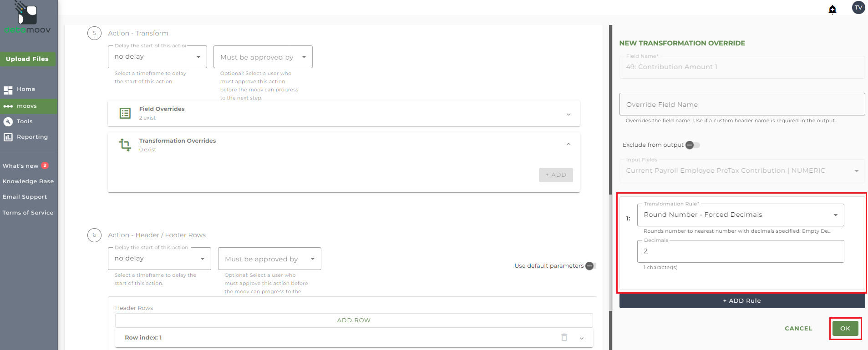Delete Row index 1 with trash icon
Screen dimensions: 868x350
click(x=564, y=337)
